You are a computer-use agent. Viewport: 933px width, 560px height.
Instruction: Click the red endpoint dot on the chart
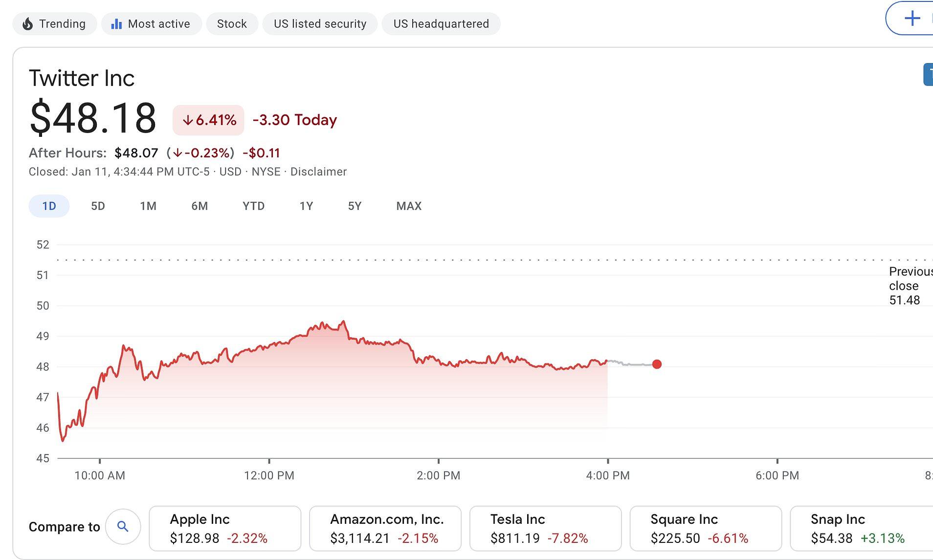(657, 364)
